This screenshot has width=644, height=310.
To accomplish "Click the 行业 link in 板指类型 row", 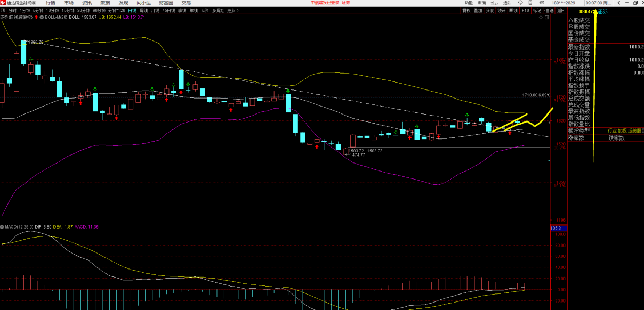I will point(612,130).
